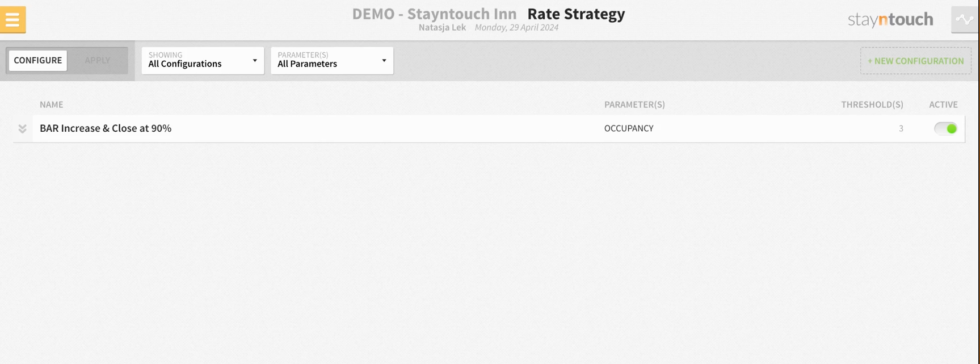Select the OCCUPANCY parameter cell
Image resolution: width=980 pixels, height=364 pixels.
click(629, 128)
